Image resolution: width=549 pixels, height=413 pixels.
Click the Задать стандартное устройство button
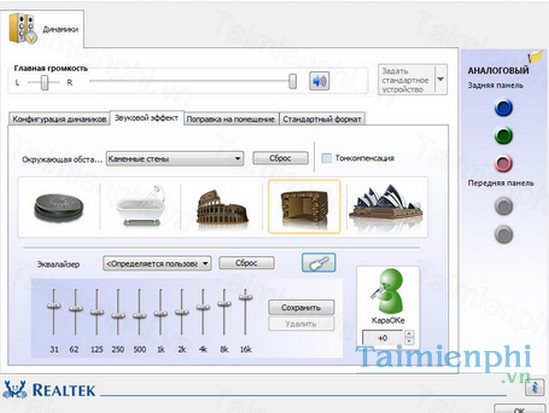(x=406, y=80)
